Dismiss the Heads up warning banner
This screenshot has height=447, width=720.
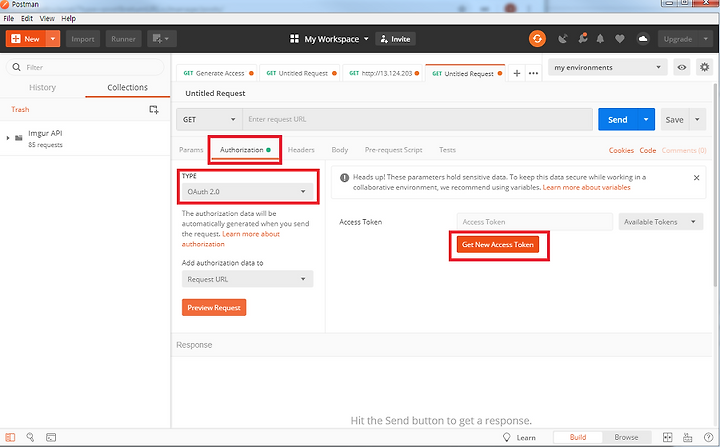(697, 178)
